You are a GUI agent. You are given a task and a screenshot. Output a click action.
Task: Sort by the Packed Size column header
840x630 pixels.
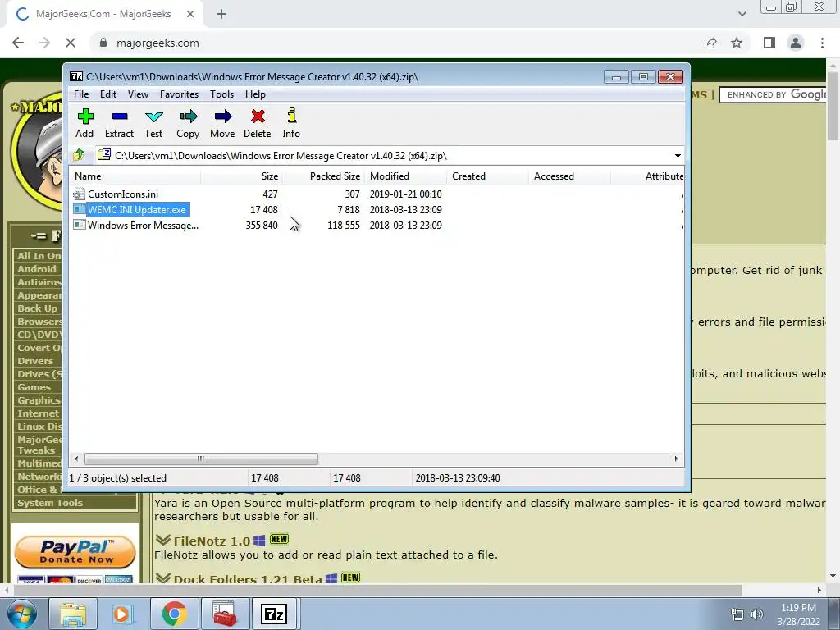coord(323,176)
